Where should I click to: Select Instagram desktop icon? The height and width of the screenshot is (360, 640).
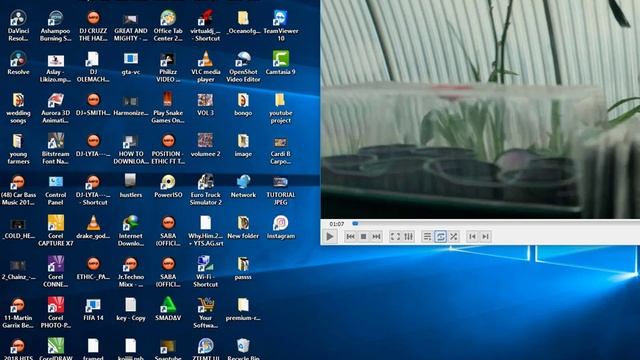click(281, 227)
